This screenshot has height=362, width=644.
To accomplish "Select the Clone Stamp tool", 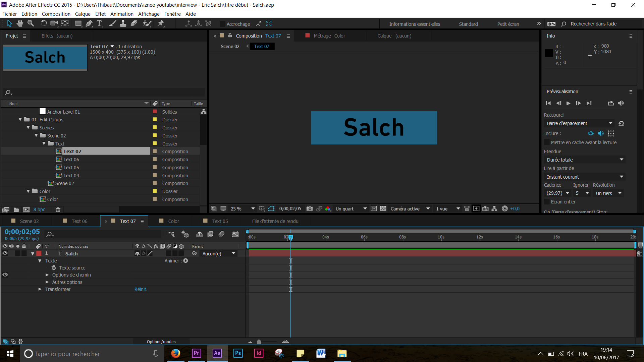I will 123,23.
